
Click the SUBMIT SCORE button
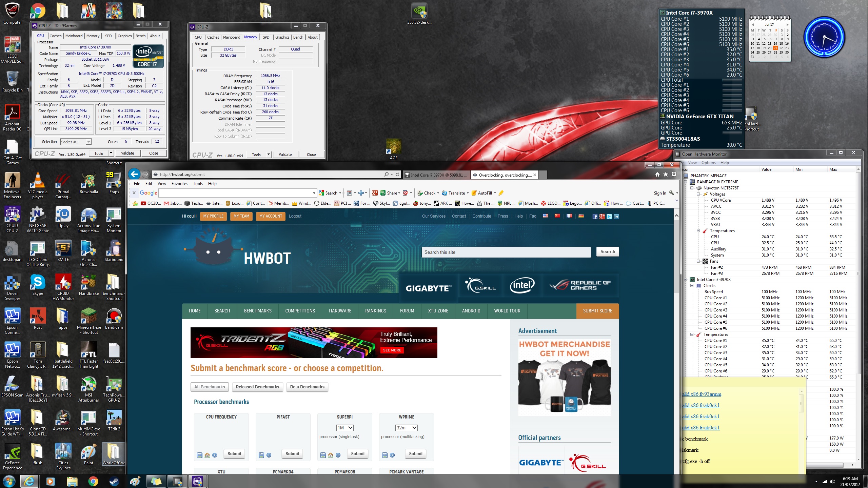[597, 311]
